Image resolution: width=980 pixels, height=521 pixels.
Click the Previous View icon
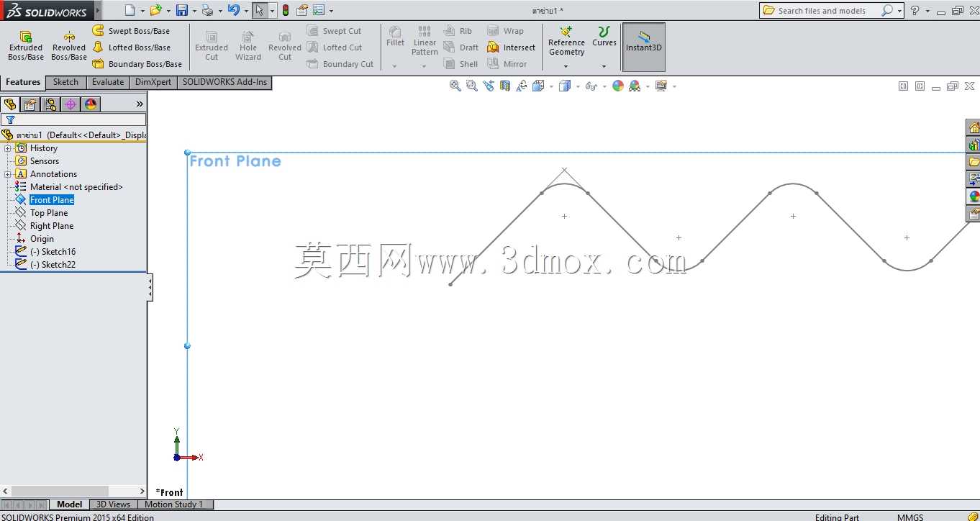[x=489, y=86]
